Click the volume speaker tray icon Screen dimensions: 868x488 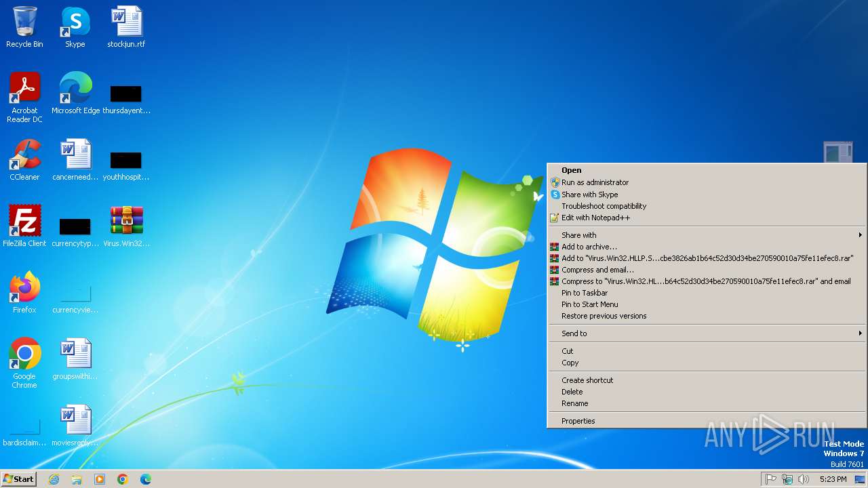[804, 479]
